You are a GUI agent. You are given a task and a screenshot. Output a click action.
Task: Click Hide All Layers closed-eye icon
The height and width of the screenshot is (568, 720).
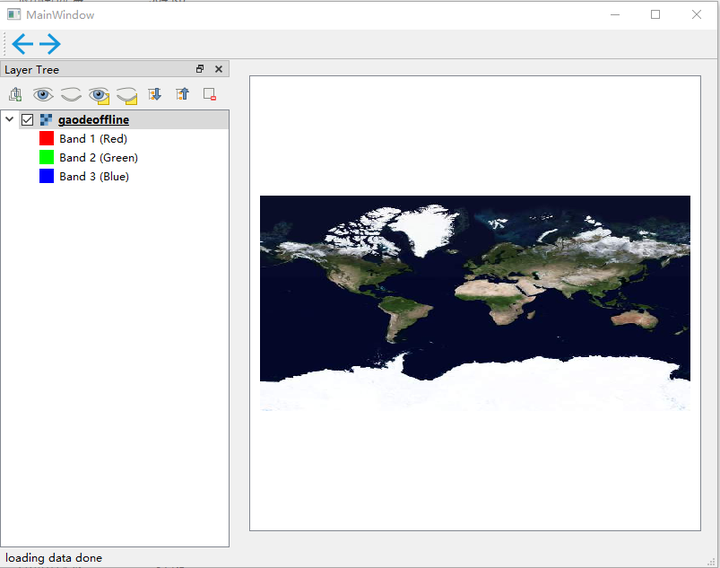coord(71,95)
